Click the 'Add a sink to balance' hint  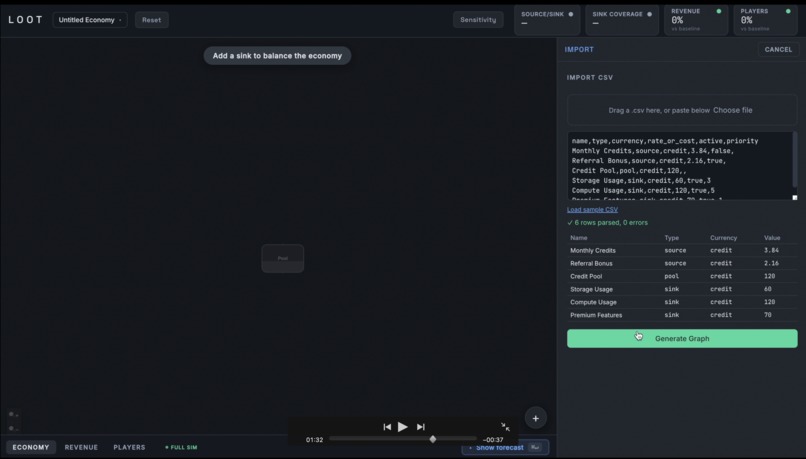tap(277, 56)
